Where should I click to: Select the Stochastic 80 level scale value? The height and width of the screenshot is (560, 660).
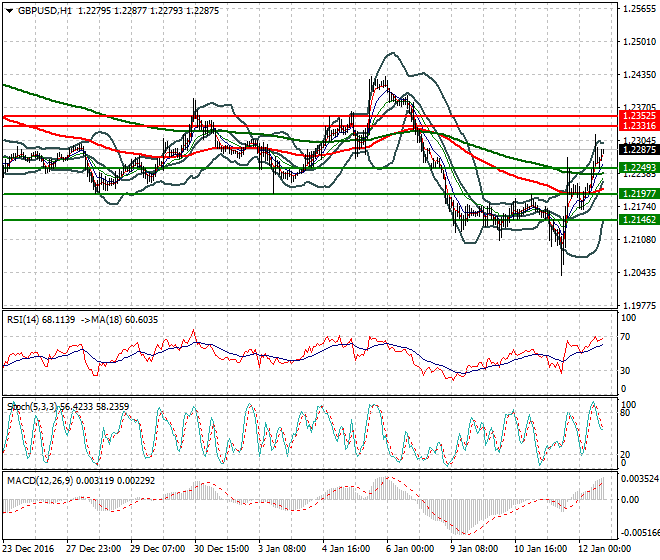coord(625,413)
